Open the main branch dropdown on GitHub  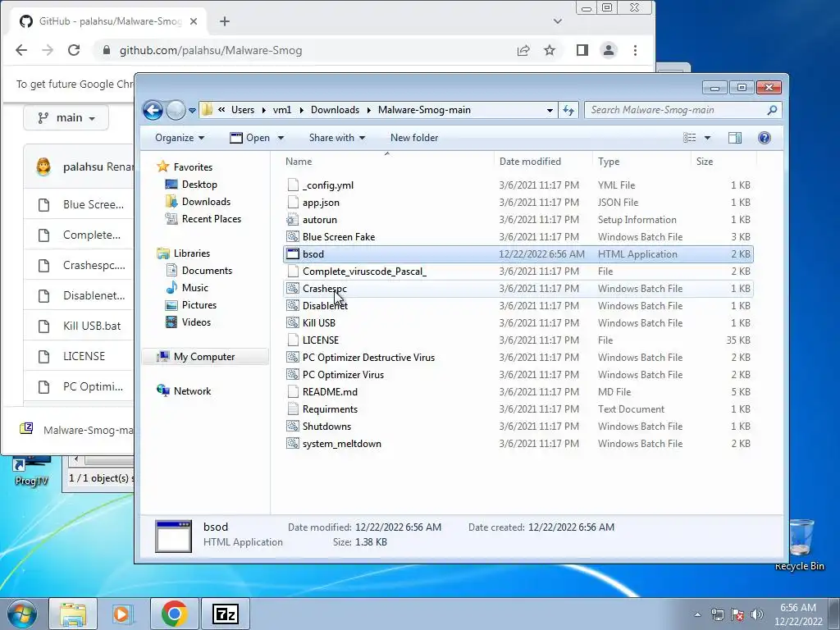(x=66, y=118)
